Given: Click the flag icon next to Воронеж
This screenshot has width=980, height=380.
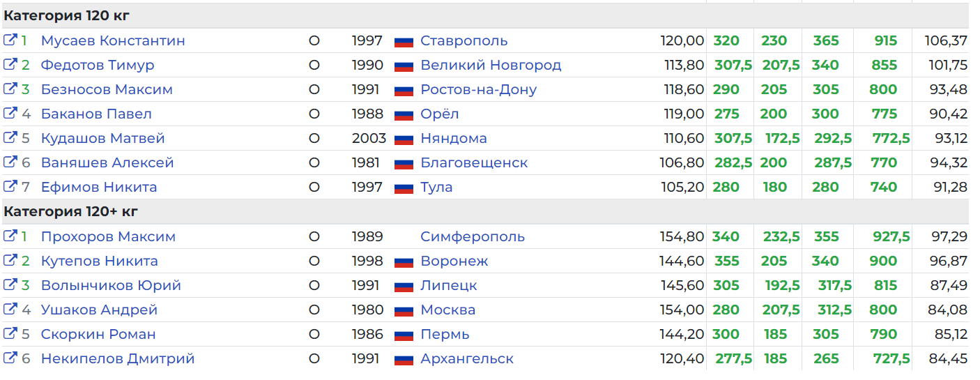Looking at the screenshot, I should (x=404, y=261).
